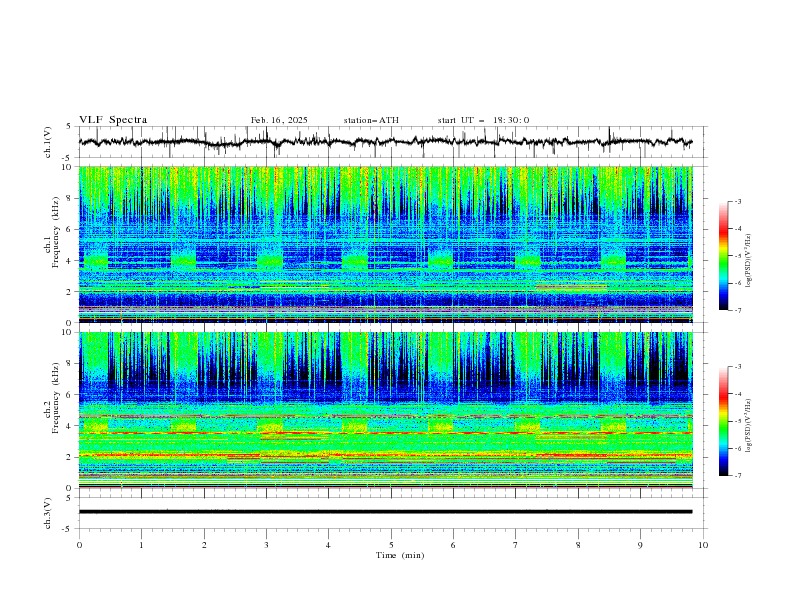Click the ch.2 spectrogram panel

[386, 410]
